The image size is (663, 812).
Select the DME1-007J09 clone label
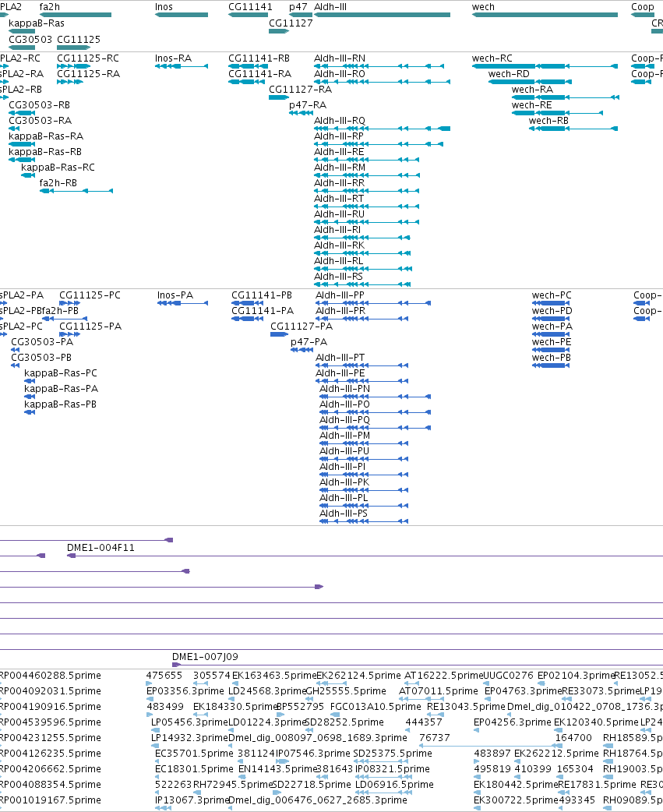click(x=205, y=657)
